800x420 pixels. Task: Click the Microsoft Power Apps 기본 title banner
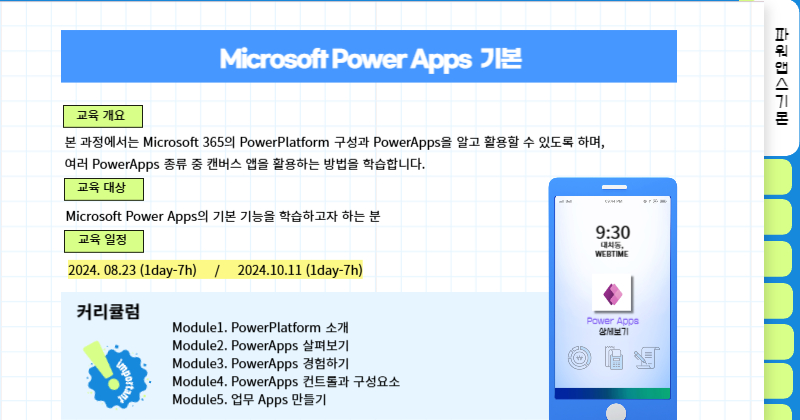[x=369, y=56]
